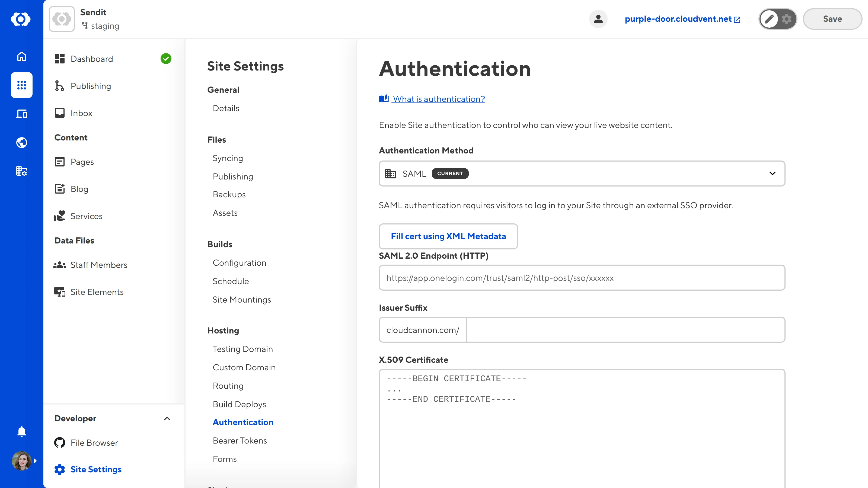Open Staff Members under Data Files
This screenshot has width=868, height=488.
[x=99, y=265]
